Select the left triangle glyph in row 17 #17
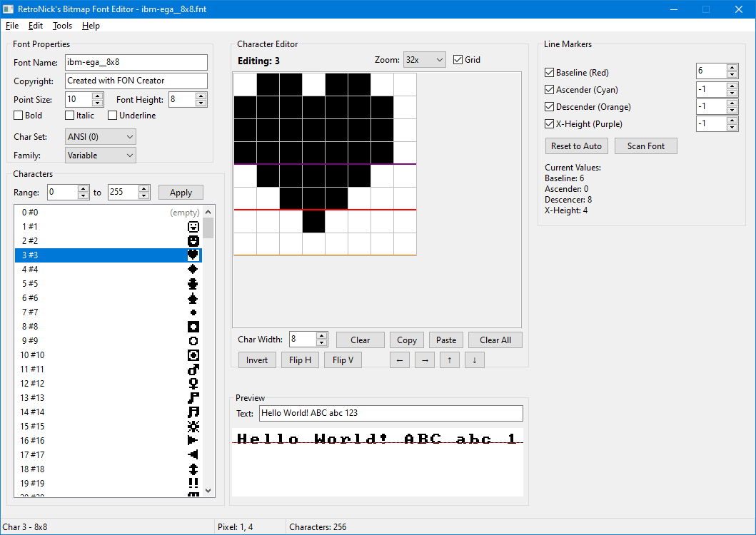 tap(193, 454)
